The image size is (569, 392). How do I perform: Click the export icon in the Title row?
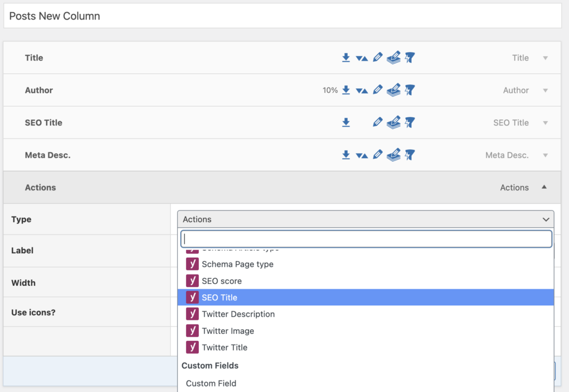pyautogui.click(x=346, y=58)
